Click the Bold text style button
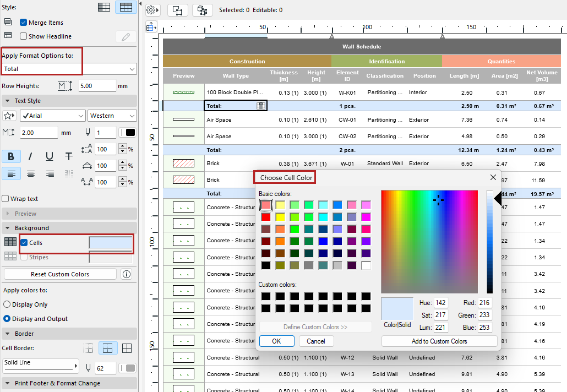The image size is (567, 392). pos(11,156)
